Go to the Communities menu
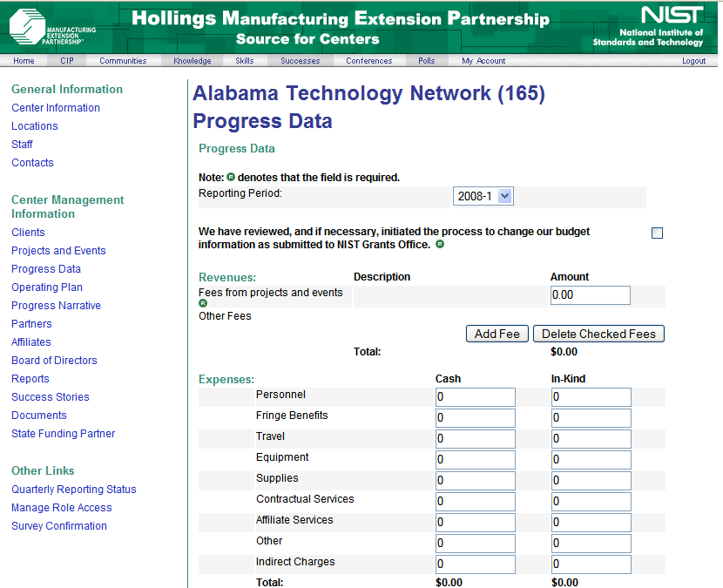The width and height of the screenshot is (723, 588). (x=123, y=60)
